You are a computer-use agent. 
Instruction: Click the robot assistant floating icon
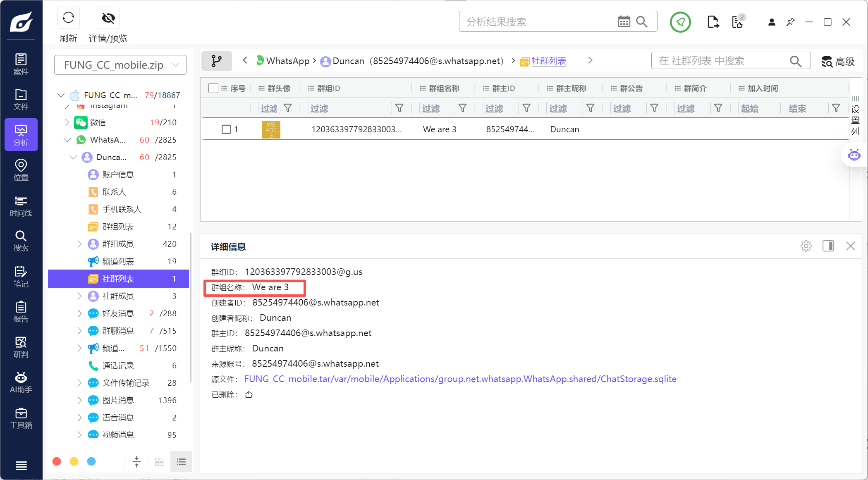[x=854, y=155]
